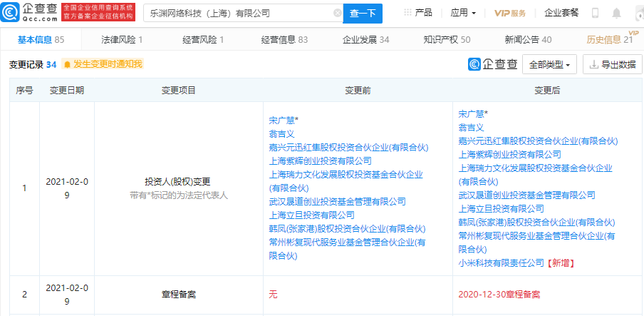Viewport: 644px width, 316px height.
Task: Open 嘉兴元迅红隼 link in 变更前 column
Action: [348, 148]
